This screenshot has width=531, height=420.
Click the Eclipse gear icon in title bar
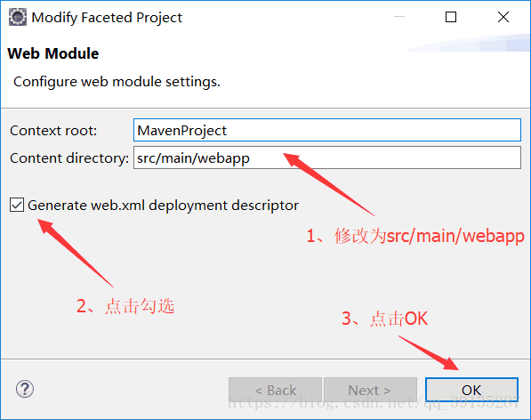click(18, 17)
